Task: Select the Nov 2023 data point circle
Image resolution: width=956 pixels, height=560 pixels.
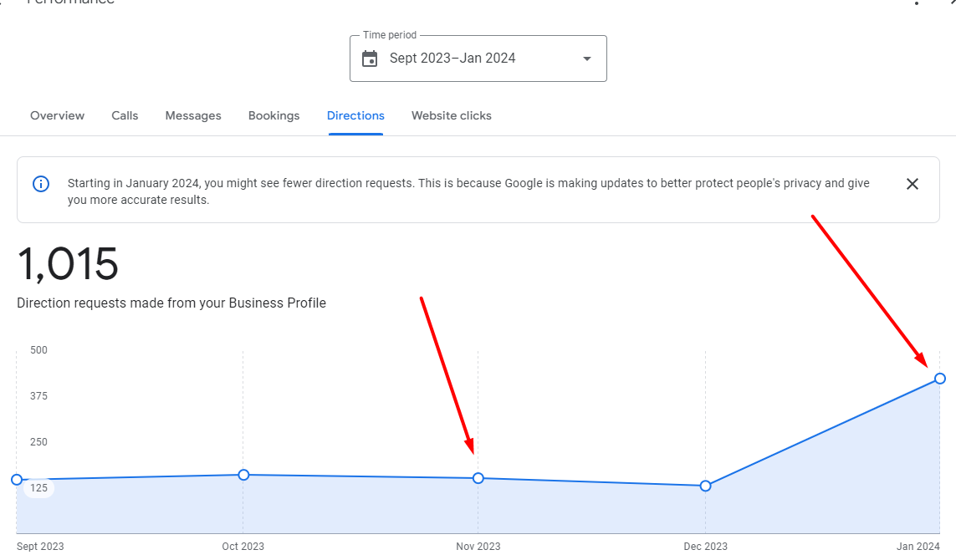Action: [x=478, y=478]
